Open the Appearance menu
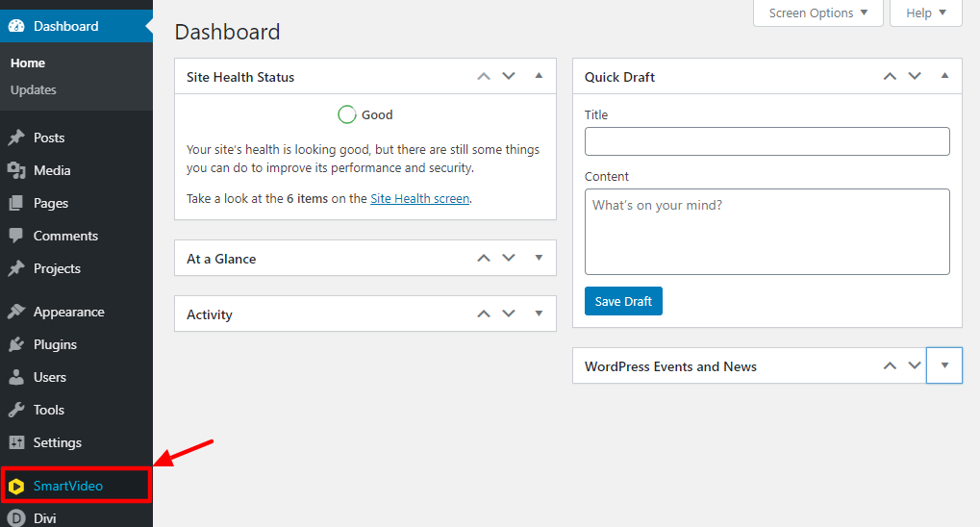The image size is (980, 527). coord(76,312)
